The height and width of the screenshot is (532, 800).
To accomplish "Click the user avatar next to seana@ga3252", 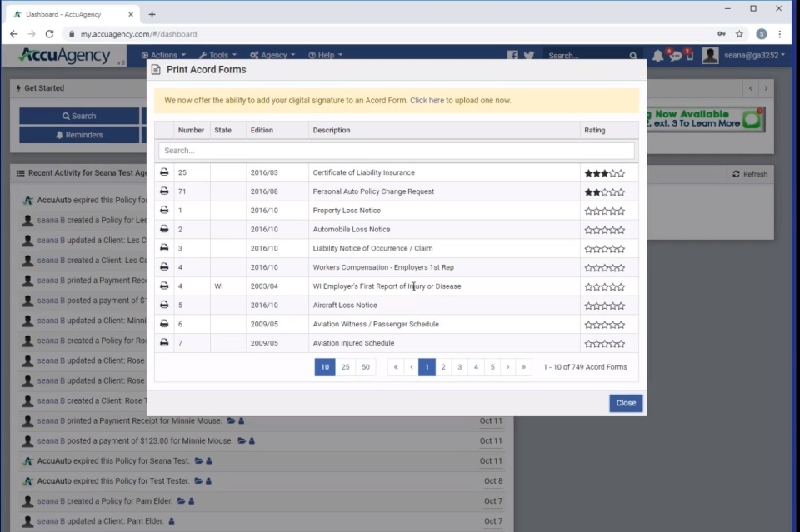I will tap(709, 55).
